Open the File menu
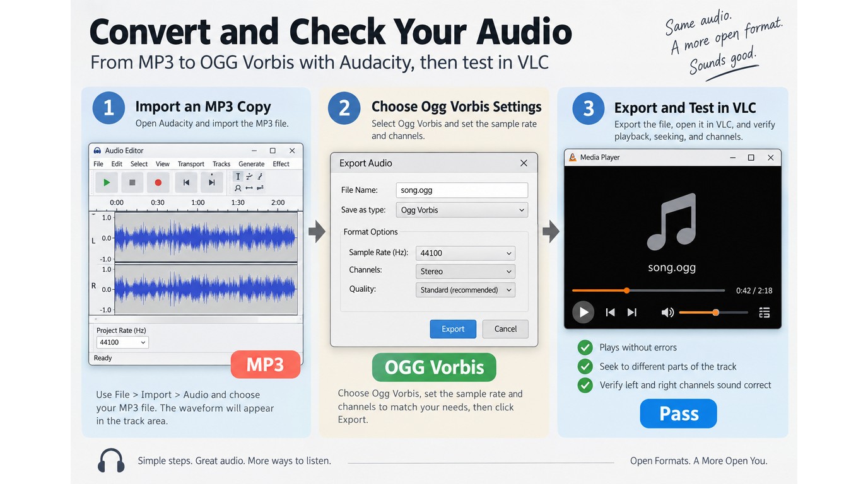 pos(98,164)
